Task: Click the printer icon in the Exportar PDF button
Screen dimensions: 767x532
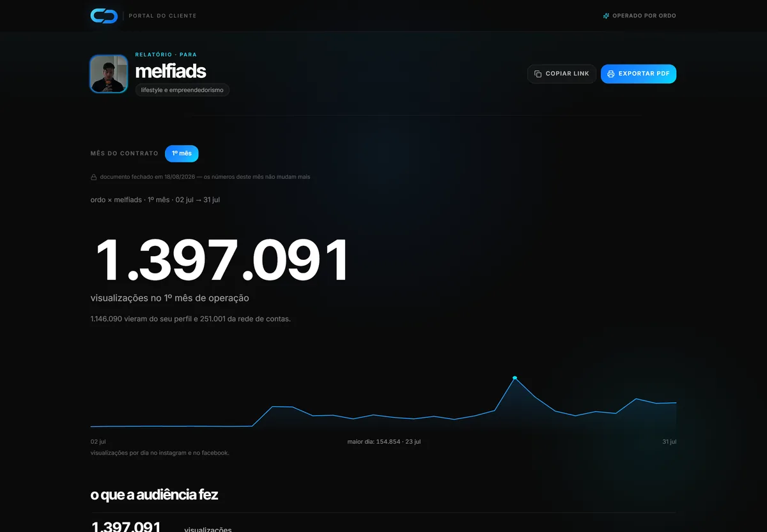Action: [x=610, y=74]
